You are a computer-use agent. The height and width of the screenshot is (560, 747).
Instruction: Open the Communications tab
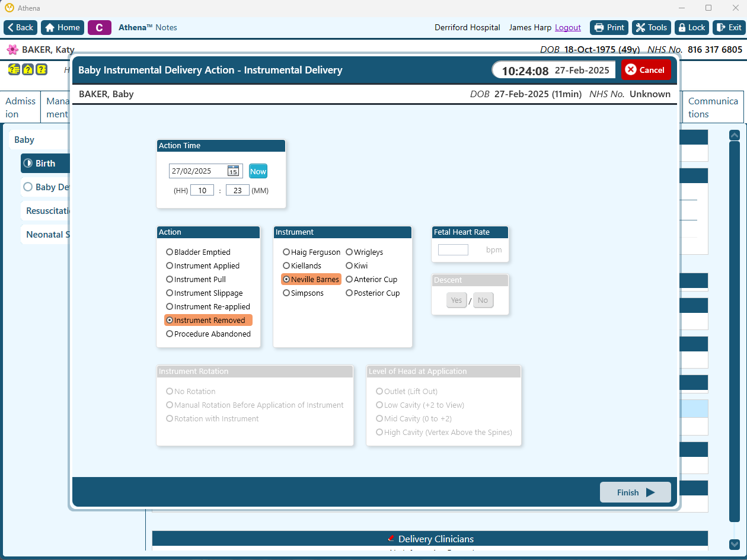(x=713, y=108)
